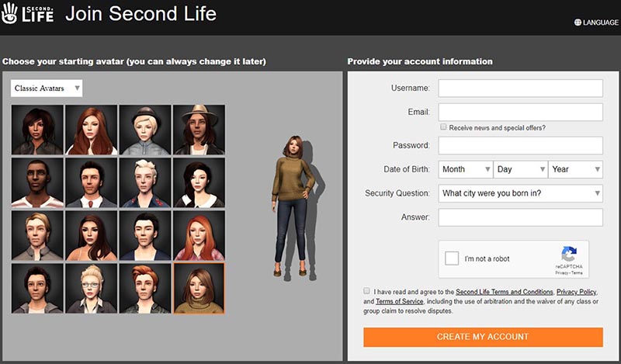Check the I'm not a robot box
The image size is (621, 364).
tap(452, 258)
